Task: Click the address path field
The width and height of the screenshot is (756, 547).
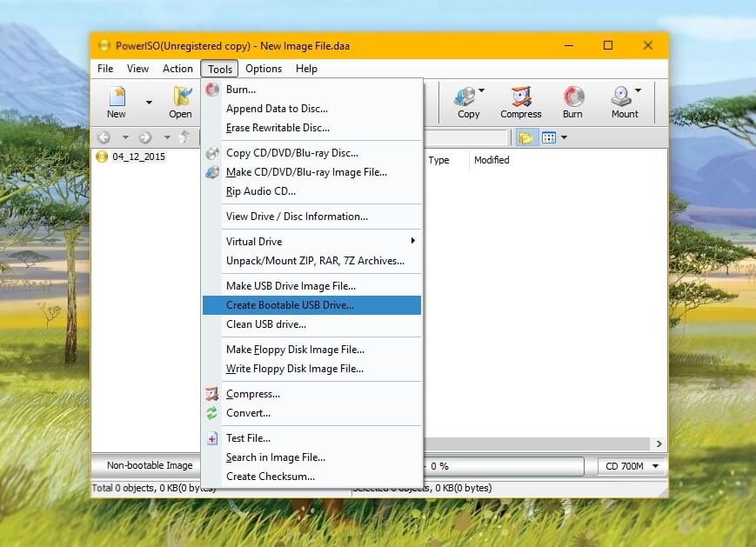Action: (465, 137)
